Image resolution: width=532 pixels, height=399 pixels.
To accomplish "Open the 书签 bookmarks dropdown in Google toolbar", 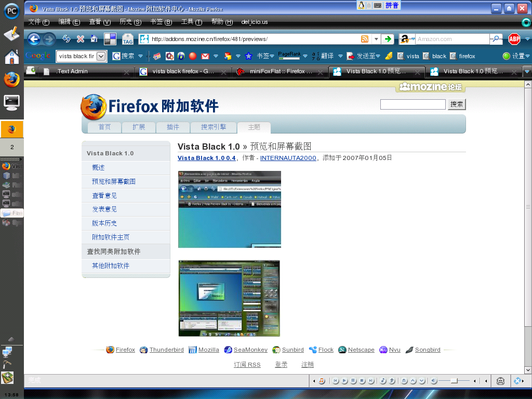I will click(x=265, y=56).
